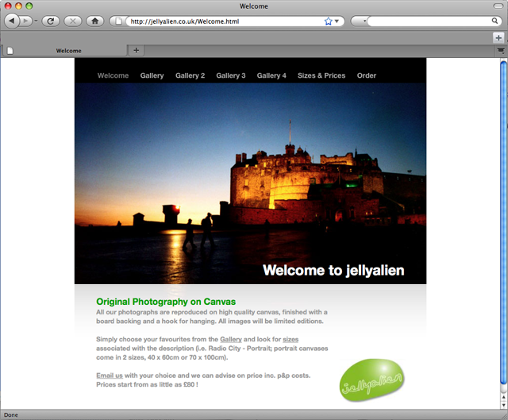Viewport: 508px width, 420px height.
Task: Open the Order navigation item
Action: (x=367, y=75)
